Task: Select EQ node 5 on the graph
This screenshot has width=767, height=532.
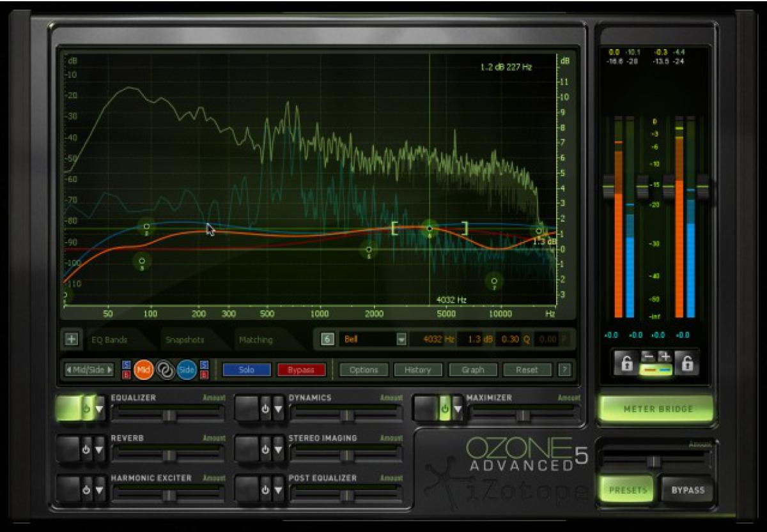Action: (x=368, y=250)
